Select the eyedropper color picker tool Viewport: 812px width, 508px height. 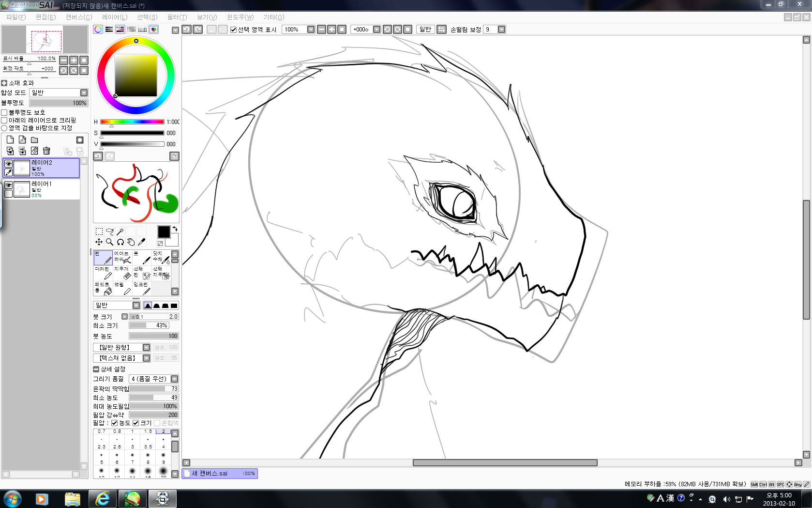coord(142,242)
